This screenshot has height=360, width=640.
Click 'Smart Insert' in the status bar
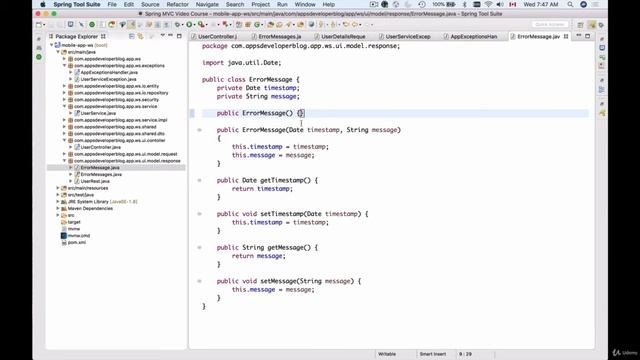coord(433,354)
